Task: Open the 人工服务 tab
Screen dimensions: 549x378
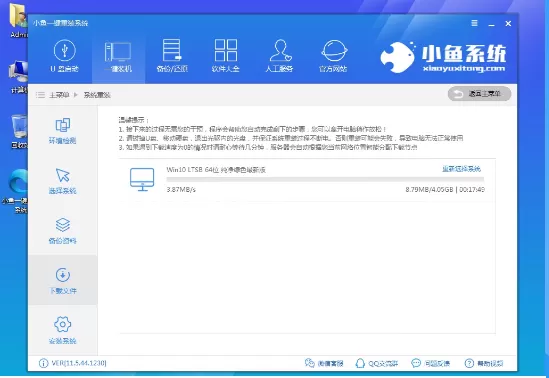Action: pyautogui.click(x=279, y=56)
